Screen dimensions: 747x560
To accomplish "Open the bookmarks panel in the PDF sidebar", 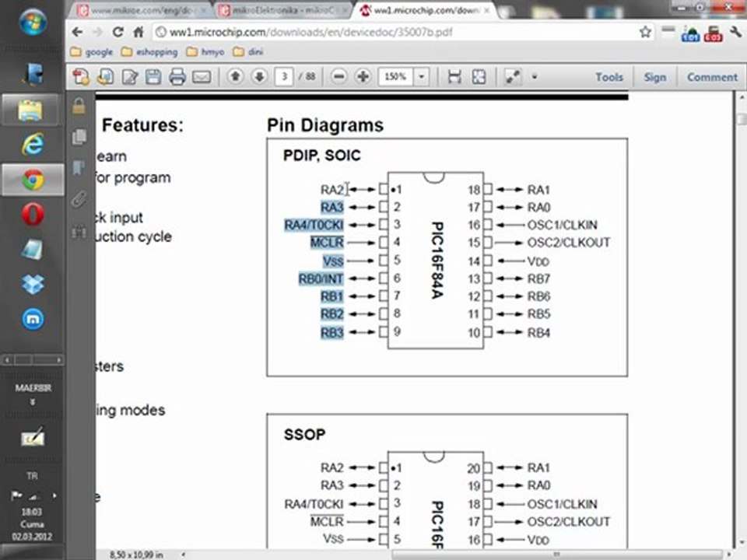I will coord(79,168).
